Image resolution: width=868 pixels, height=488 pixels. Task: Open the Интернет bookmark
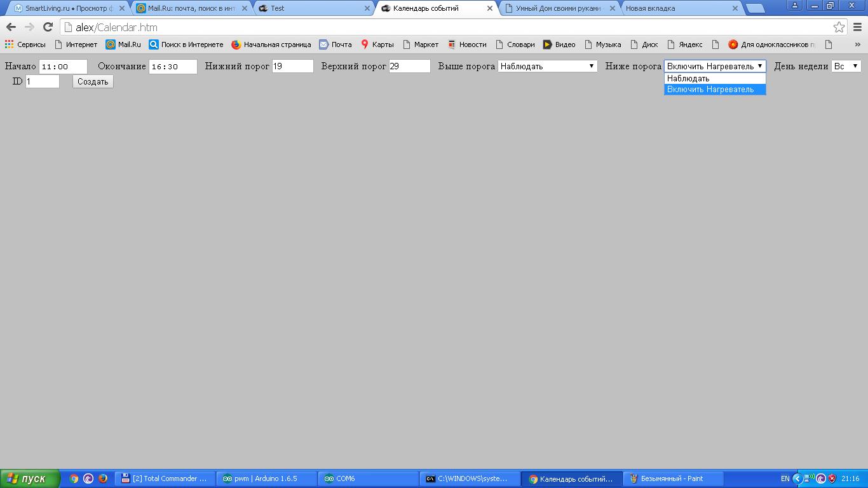[76, 44]
